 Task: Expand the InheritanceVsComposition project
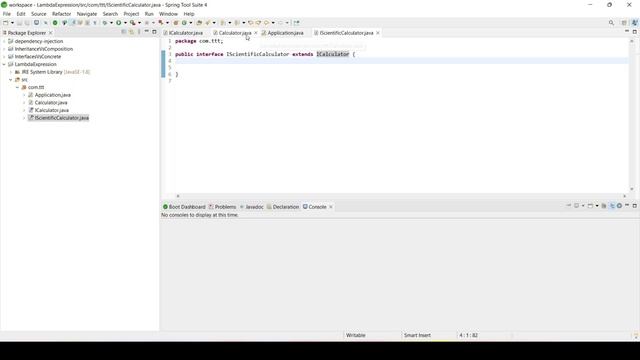[x=4, y=49]
